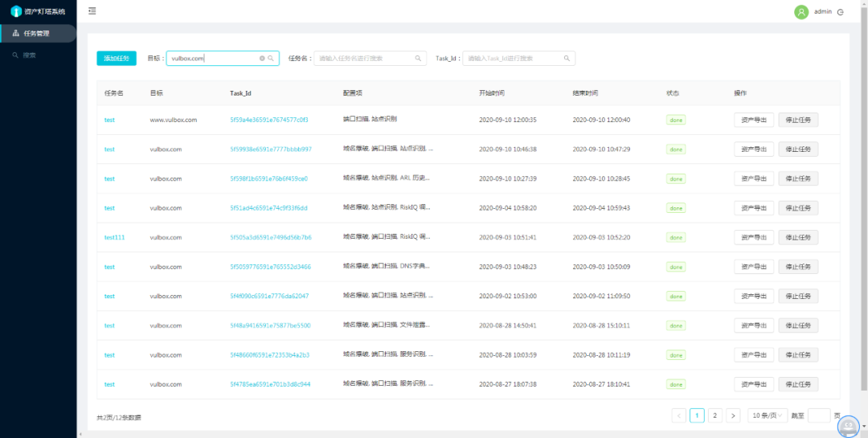Clear the vulbox.com target search field
Image resolution: width=868 pixels, height=438 pixels.
pyautogui.click(x=262, y=58)
